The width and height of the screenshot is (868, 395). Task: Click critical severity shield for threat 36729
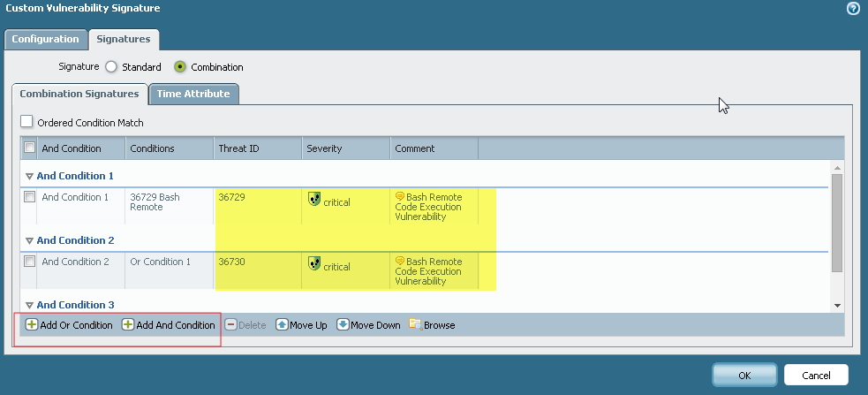pos(313,201)
